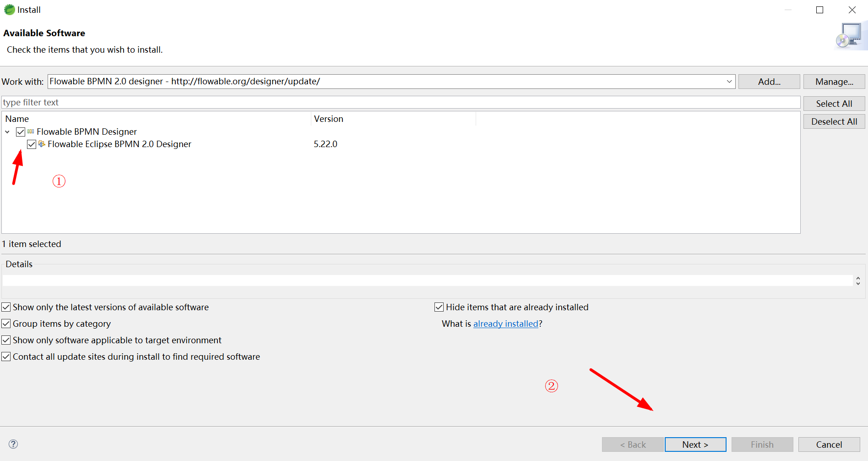This screenshot has width=868, height=461.
Task: Uncheck Contact all update sites during install
Action: 6,357
